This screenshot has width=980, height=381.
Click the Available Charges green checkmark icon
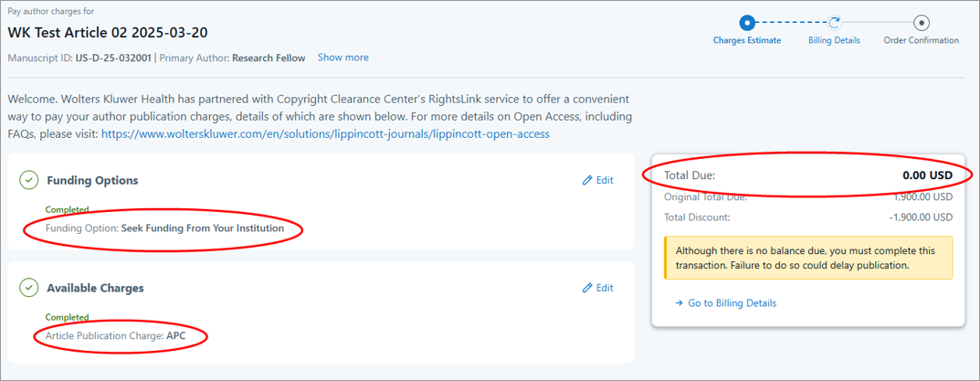pyautogui.click(x=28, y=288)
